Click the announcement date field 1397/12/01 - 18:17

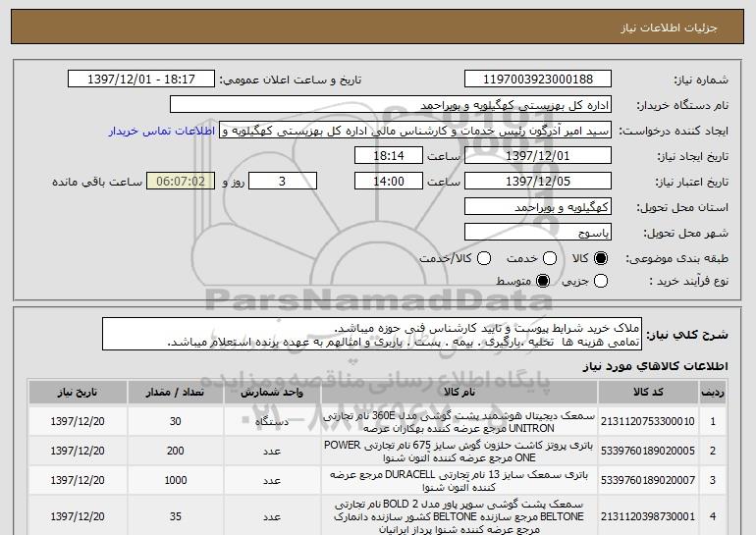coord(141,80)
